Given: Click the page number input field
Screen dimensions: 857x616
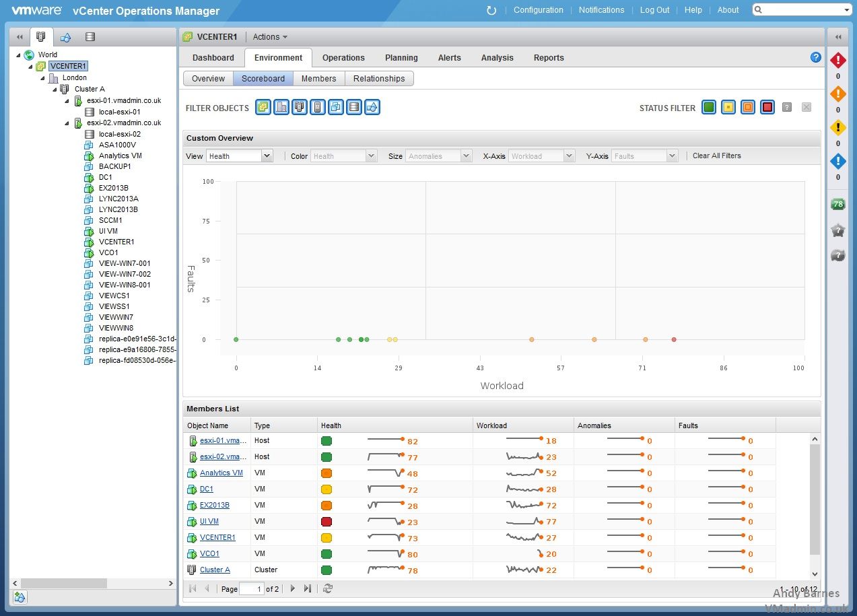Looking at the screenshot, I should click(251, 589).
